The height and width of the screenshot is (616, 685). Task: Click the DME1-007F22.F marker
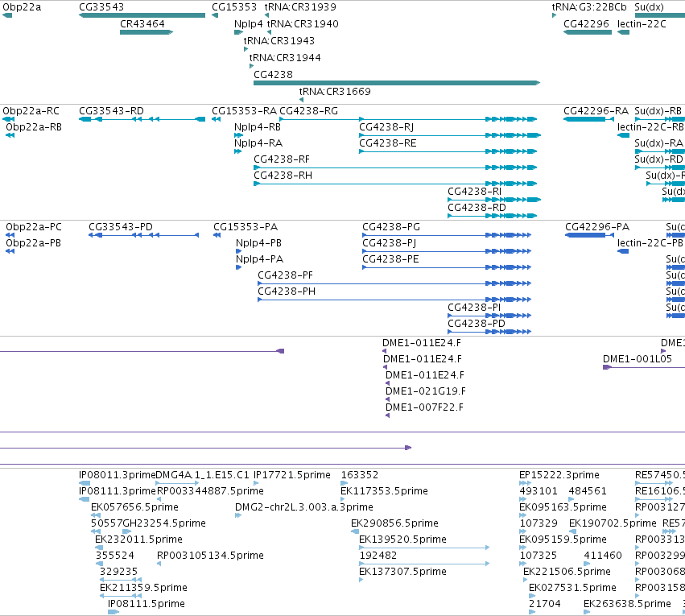point(387,415)
